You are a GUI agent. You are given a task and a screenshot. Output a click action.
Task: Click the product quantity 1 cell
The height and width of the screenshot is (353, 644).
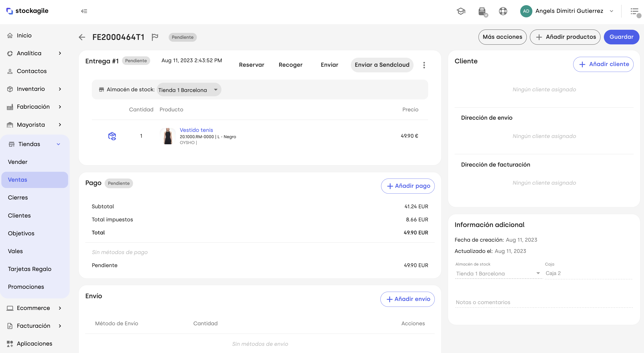[x=141, y=136]
